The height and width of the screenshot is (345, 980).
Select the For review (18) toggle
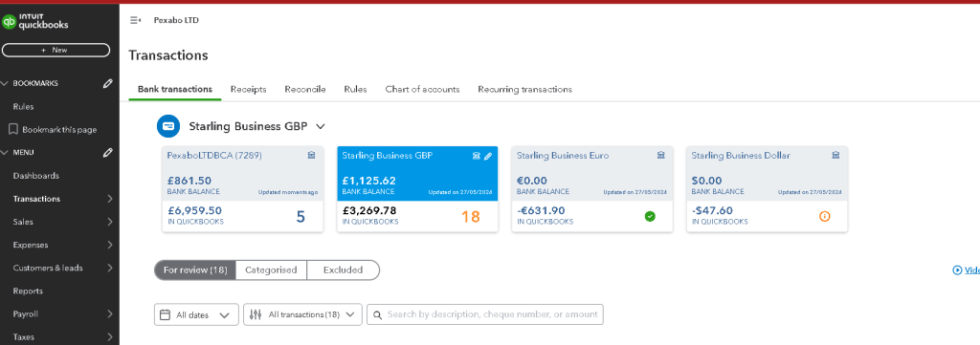coord(195,270)
